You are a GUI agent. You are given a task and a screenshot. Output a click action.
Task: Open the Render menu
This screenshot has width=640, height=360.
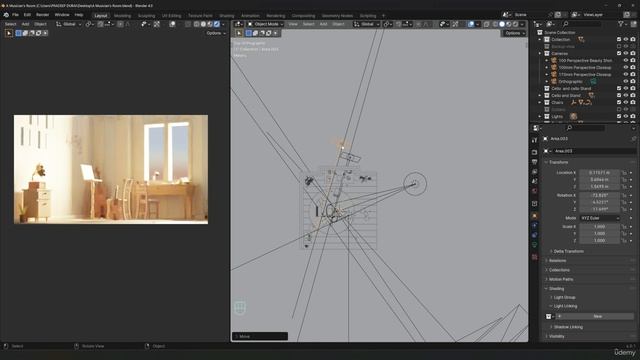point(42,15)
